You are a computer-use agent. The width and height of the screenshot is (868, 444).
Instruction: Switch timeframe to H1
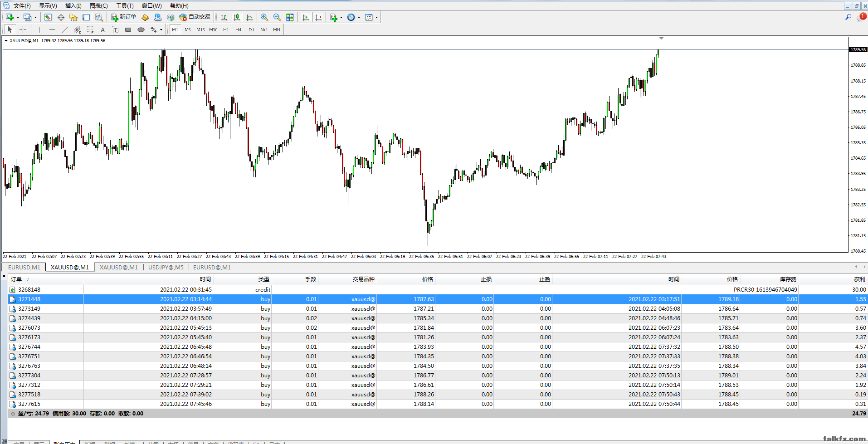pos(226,30)
